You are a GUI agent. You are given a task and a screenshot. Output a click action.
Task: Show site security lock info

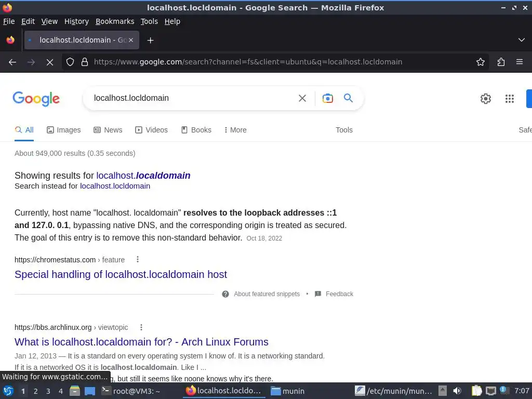click(x=85, y=62)
